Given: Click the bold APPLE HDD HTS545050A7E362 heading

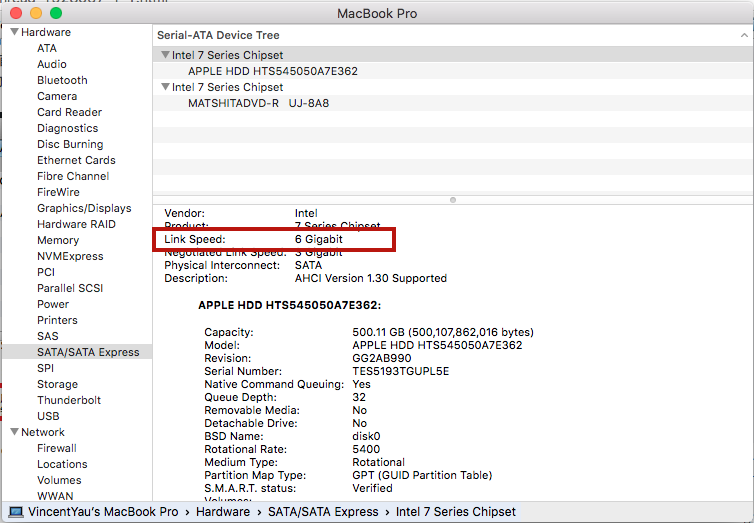Looking at the screenshot, I should (289, 305).
